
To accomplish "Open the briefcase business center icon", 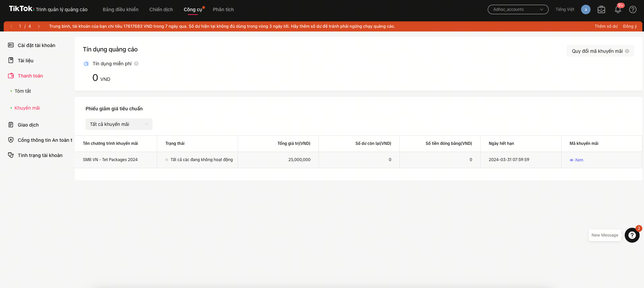I will coord(601,9).
